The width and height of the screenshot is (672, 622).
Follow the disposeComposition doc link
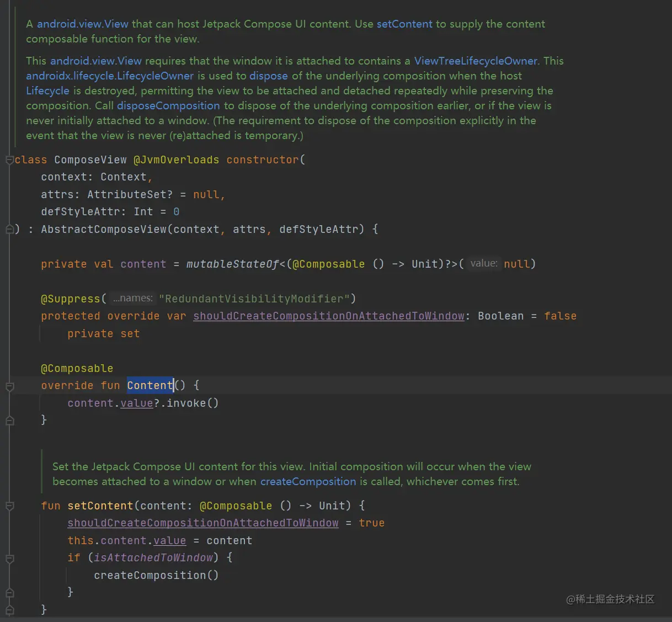[168, 106]
